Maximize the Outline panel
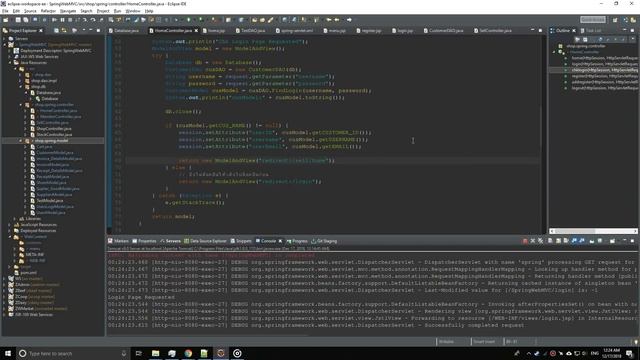Viewport: 640px width, 360px height. click(x=632, y=31)
